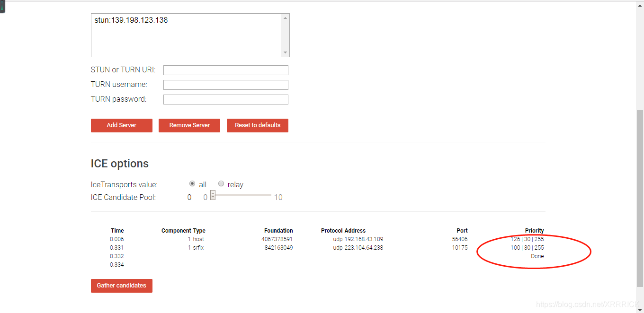
Task: Click the Add Server button
Action: pos(122,125)
